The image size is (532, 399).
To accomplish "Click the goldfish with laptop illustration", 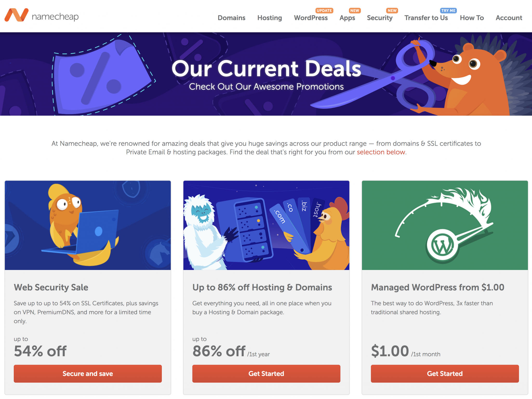I will [88, 225].
